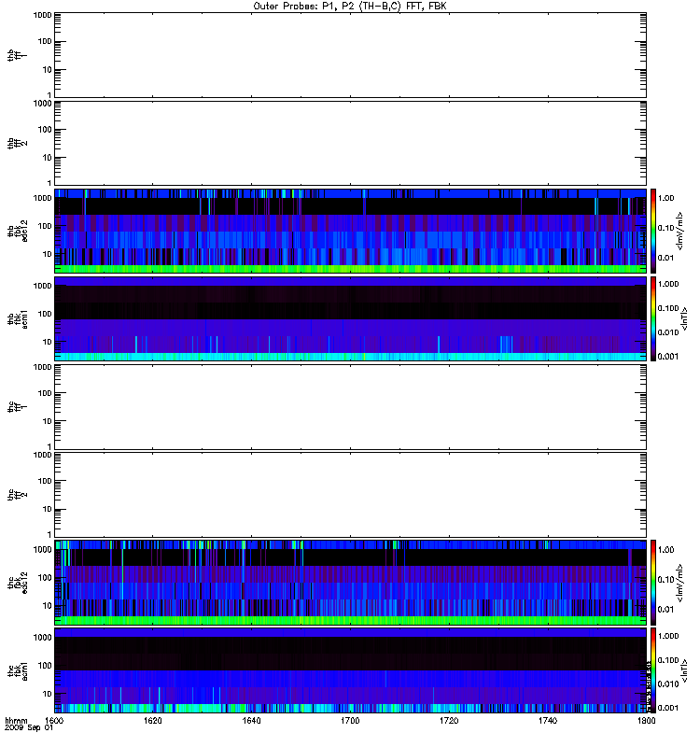Click the 'thc fbk scm1' y-axis label

[17, 669]
